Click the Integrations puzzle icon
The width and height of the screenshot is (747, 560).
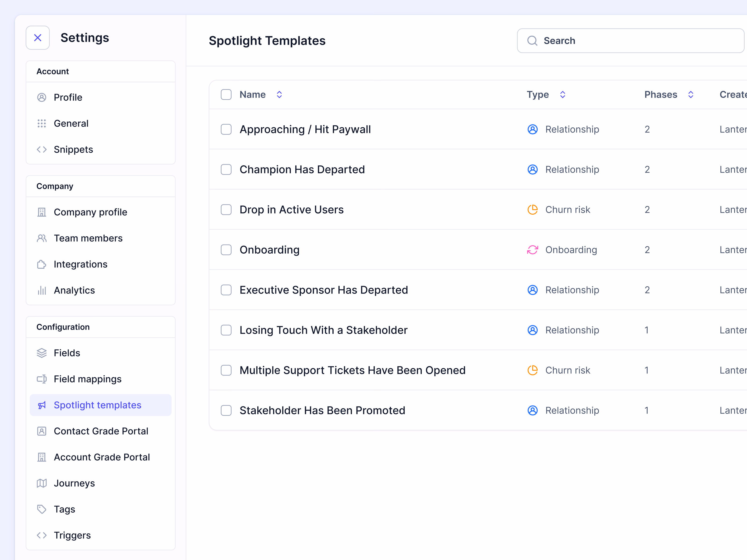click(42, 264)
